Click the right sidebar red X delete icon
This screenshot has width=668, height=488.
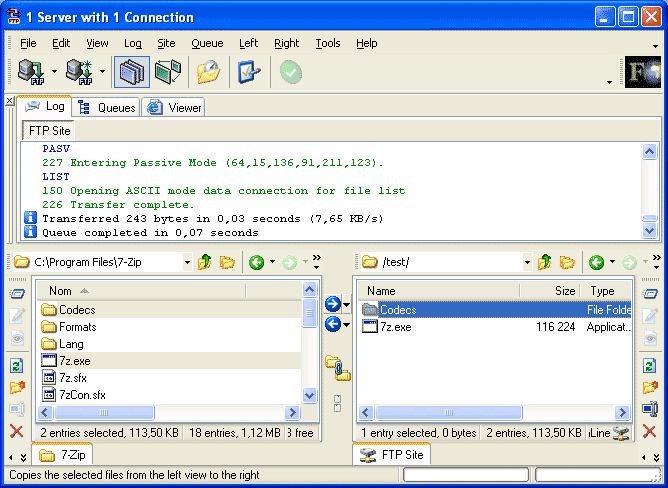[x=650, y=431]
